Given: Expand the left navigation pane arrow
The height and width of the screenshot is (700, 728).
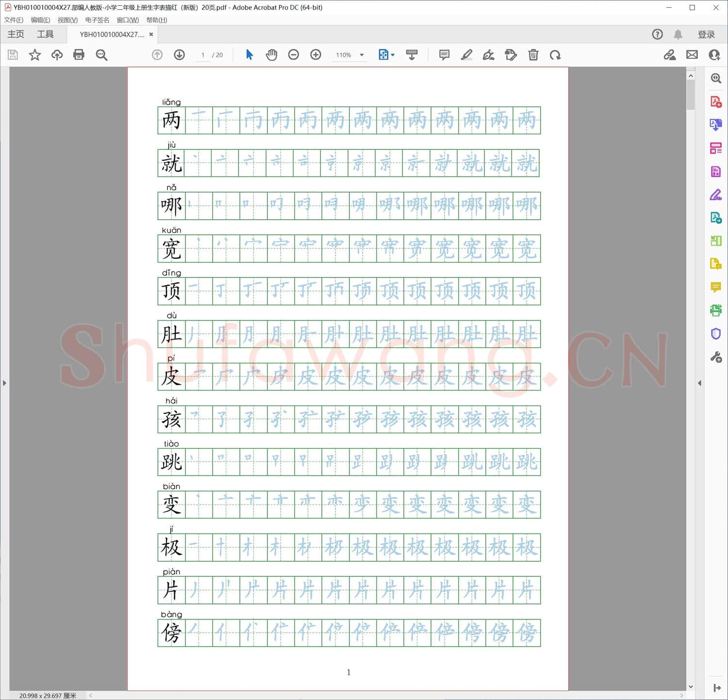Looking at the screenshot, I should 4,383.
